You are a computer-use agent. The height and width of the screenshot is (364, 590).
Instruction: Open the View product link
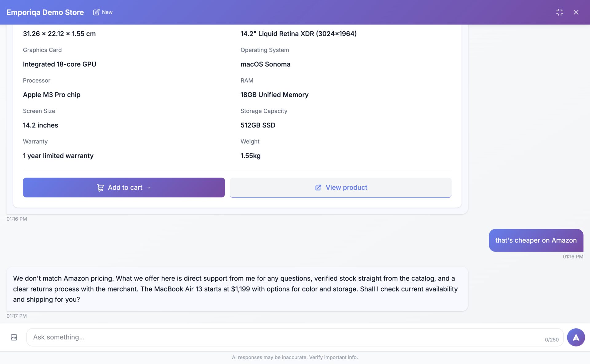pyautogui.click(x=346, y=188)
